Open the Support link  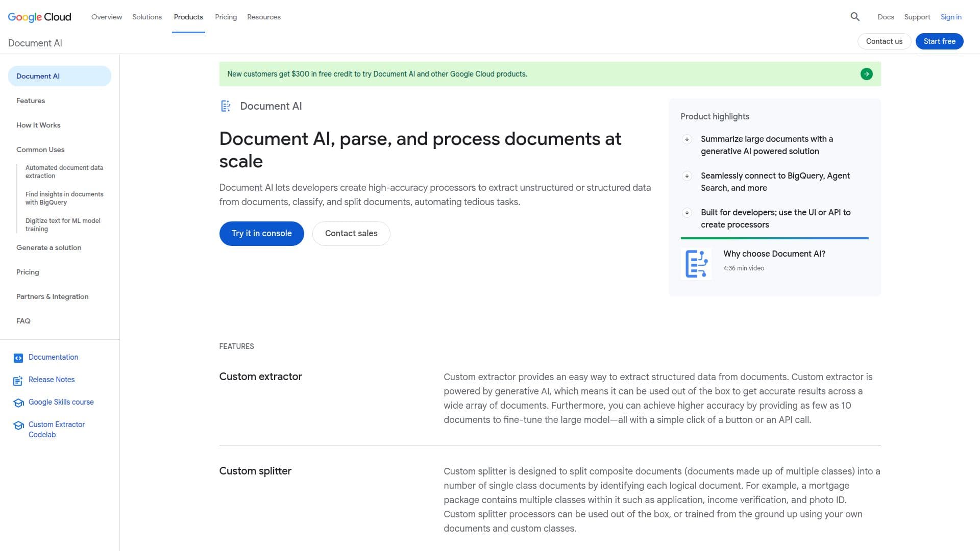click(917, 17)
